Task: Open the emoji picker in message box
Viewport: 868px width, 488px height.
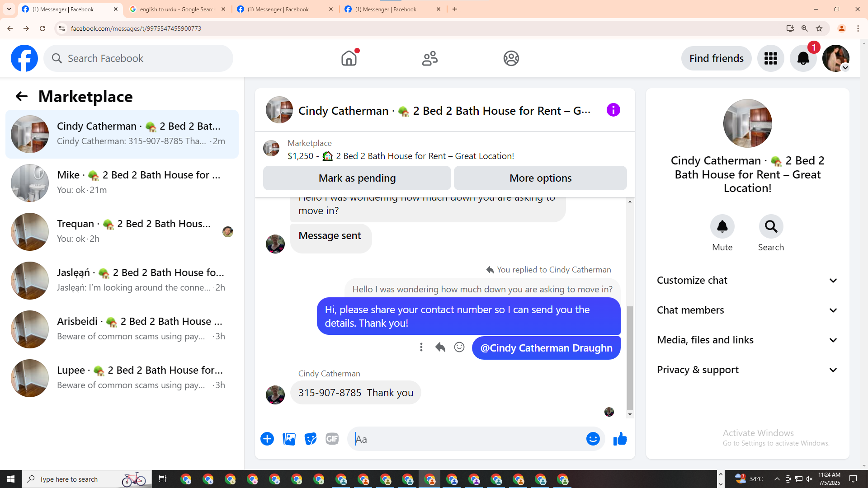Action: click(593, 439)
